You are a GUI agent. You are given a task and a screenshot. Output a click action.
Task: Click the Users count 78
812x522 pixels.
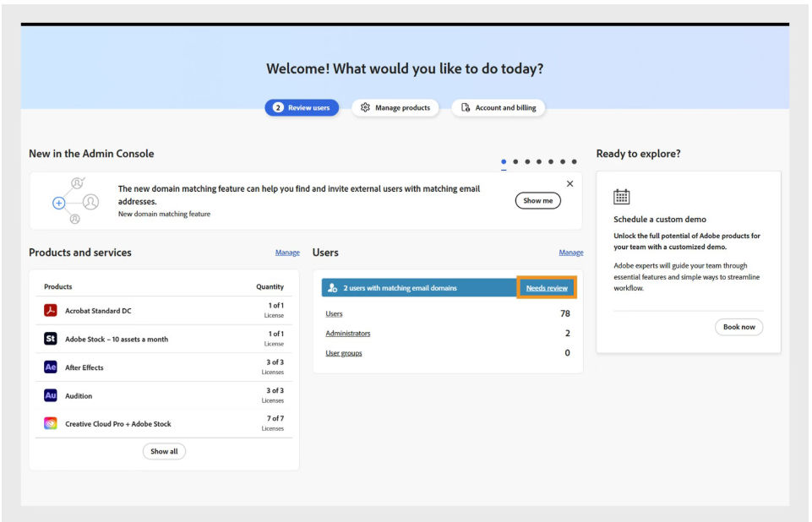coord(565,314)
